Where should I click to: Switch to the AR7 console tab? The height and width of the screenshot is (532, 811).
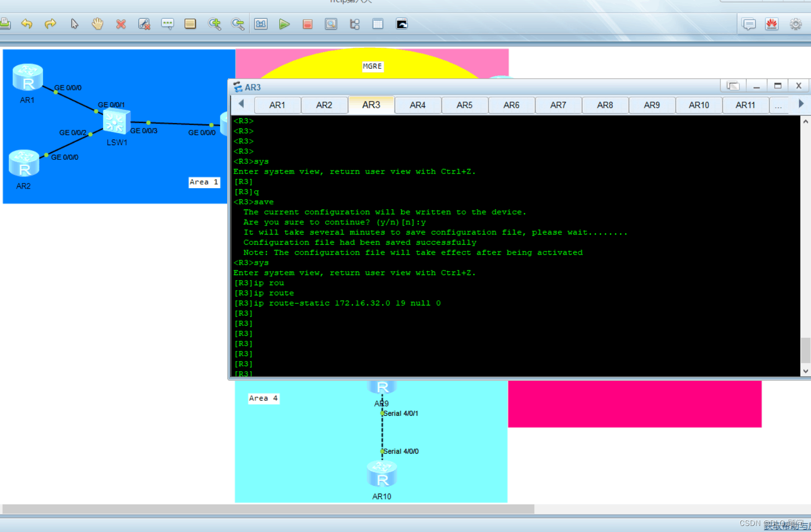559,105
